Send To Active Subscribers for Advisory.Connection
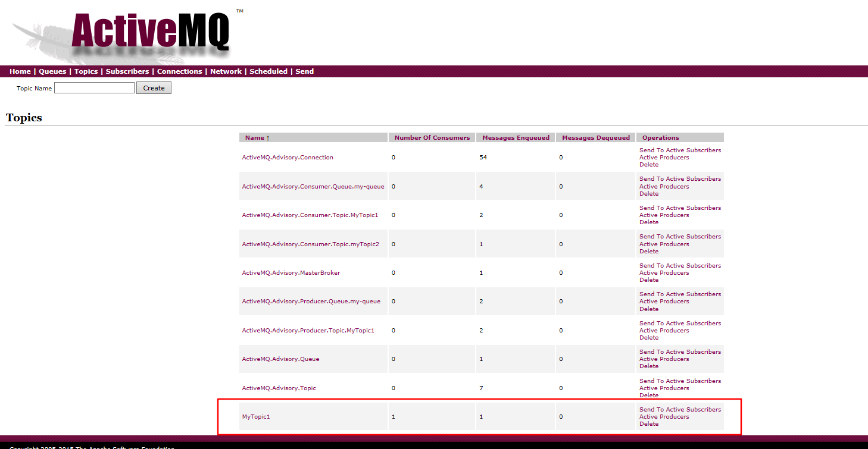Viewport: 868px width, 449px height. click(680, 150)
